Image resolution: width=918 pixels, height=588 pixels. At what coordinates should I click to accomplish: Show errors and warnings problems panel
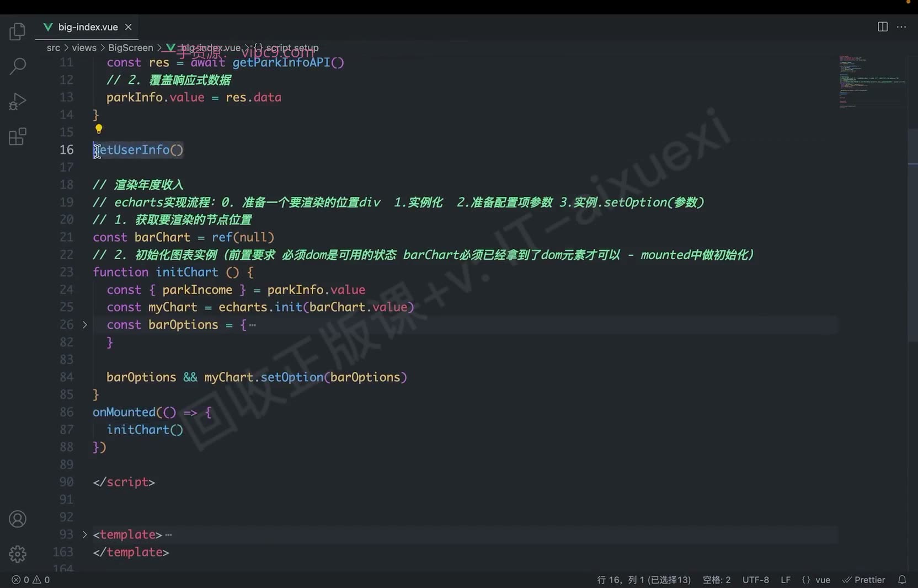click(x=31, y=580)
